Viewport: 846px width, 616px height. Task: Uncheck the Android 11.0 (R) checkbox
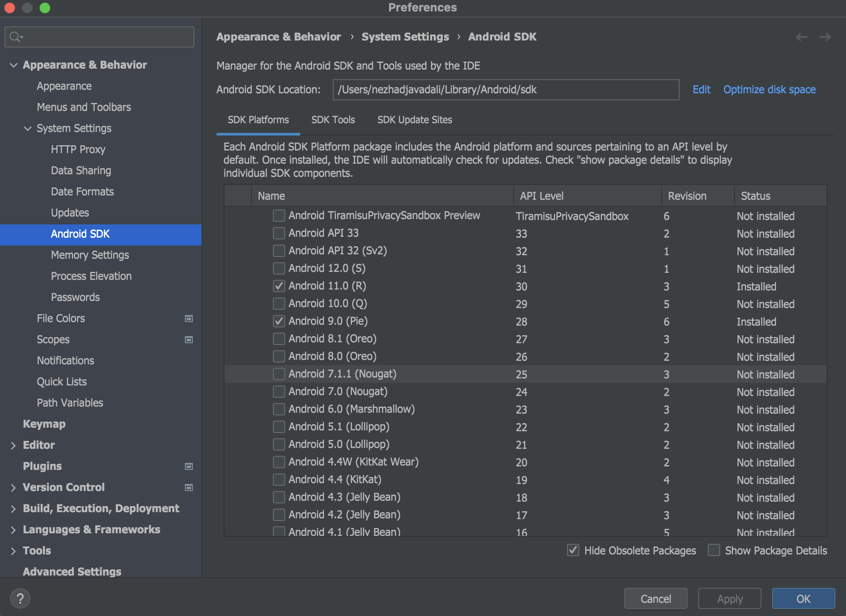(x=279, y=286)
